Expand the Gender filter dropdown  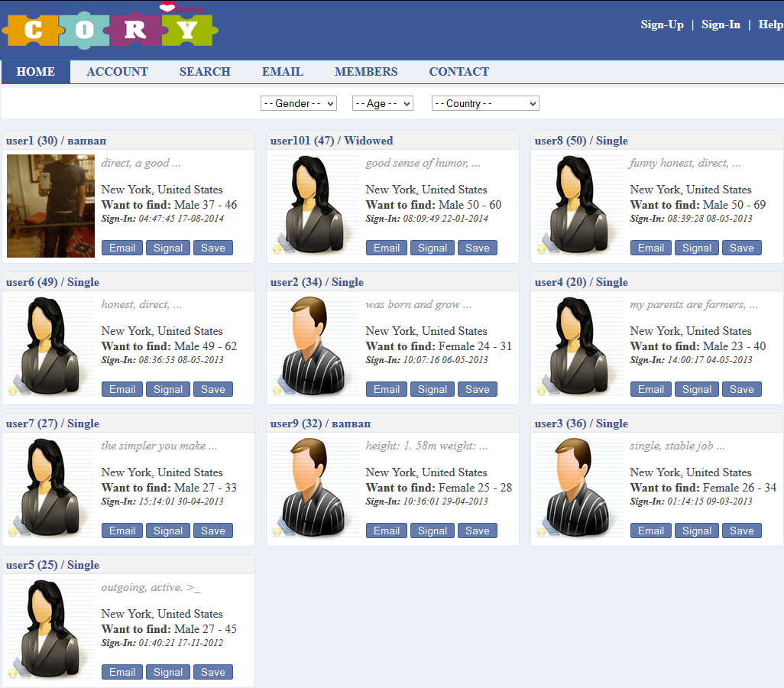point(299,103)
